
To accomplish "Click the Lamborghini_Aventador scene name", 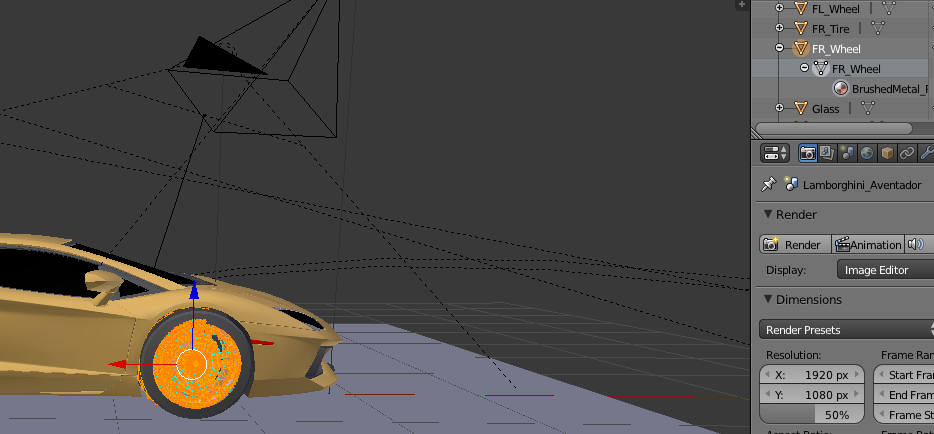I will (862, 185).
